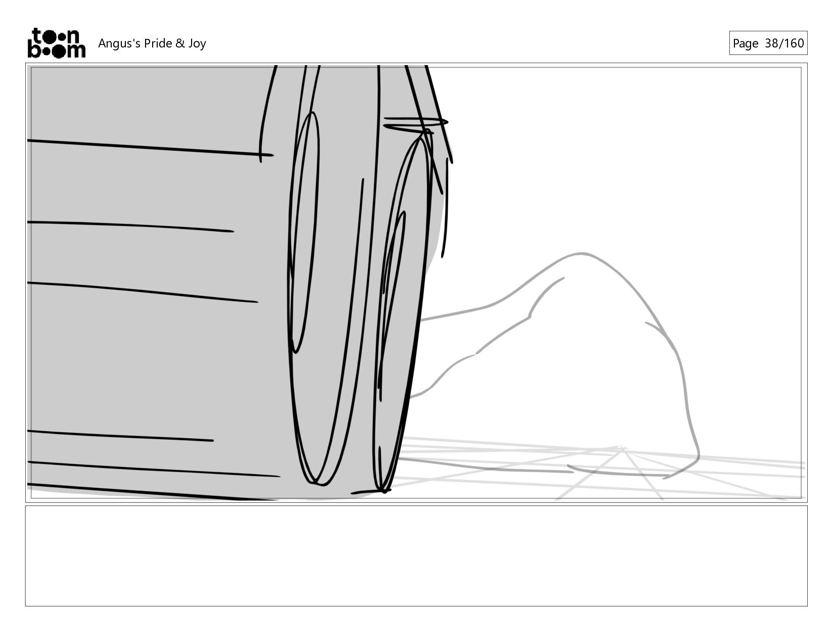Click the title 'Angus's Pride & Joy'

pos(152,43)
